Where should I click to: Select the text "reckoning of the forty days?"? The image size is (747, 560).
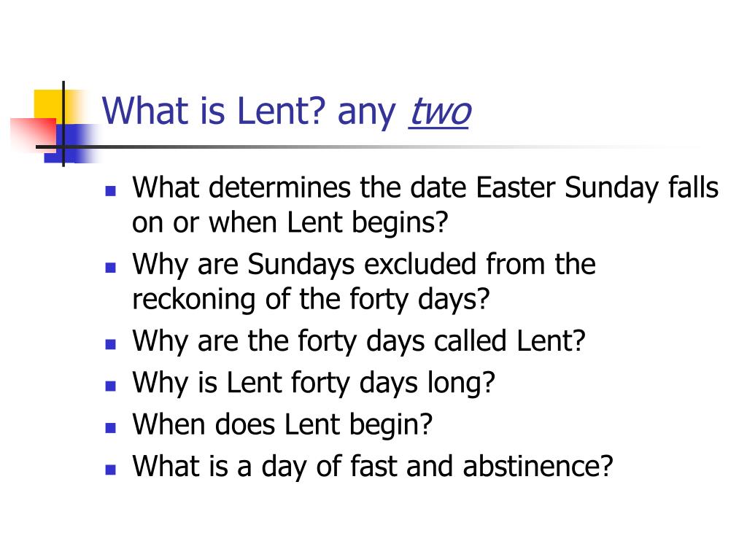(311, 300)
